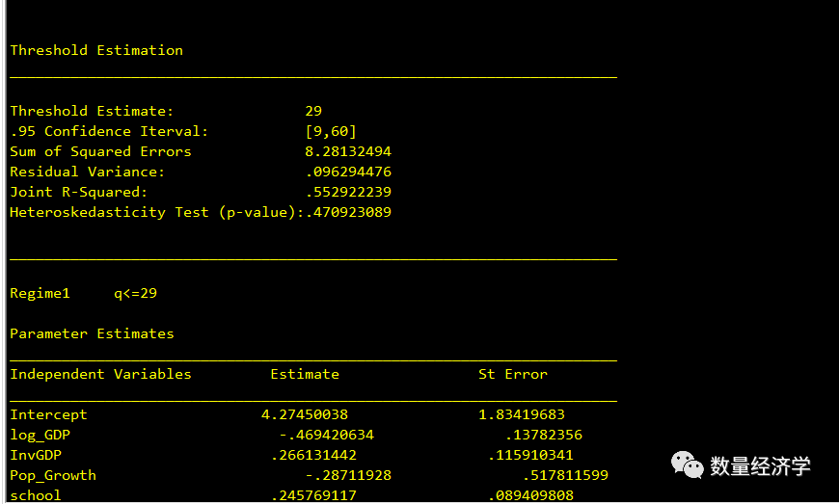
Task: Click the Independent Variables column header
Action: [x=100, y=374]
